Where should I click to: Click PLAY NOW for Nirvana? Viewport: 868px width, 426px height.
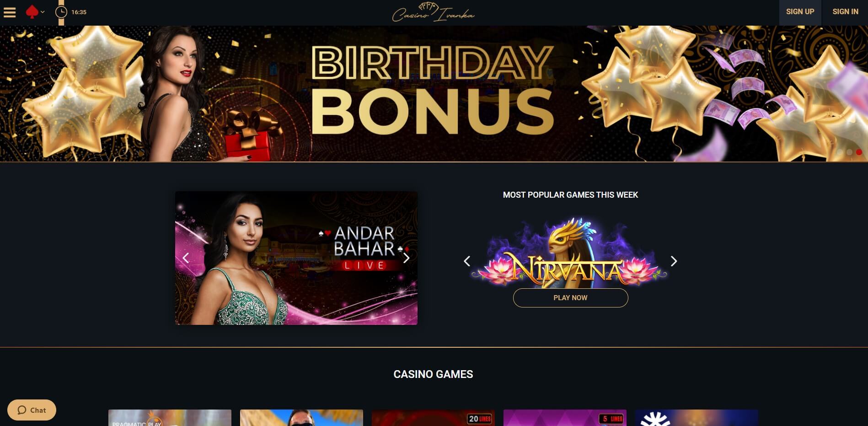point(570,298)
